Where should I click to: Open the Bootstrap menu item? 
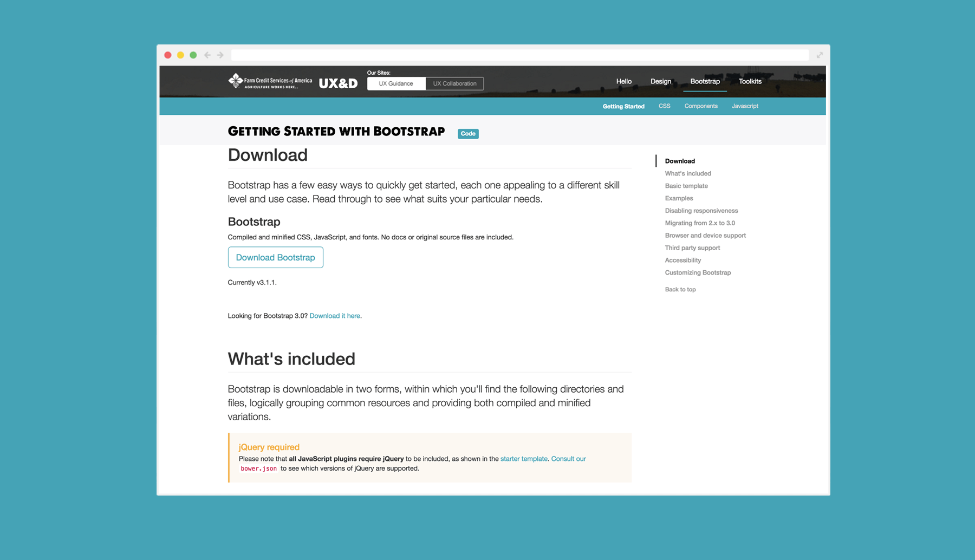tap(705, 81)
